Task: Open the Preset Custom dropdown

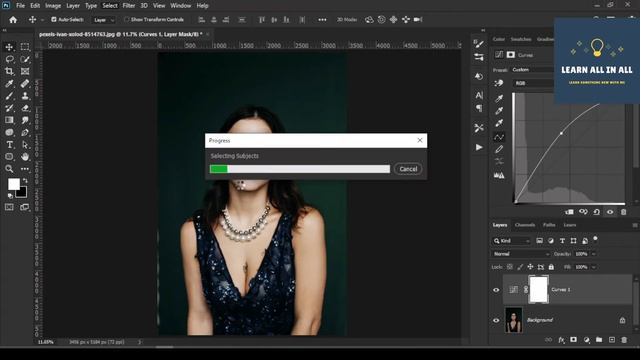Action: pos(532,70)
